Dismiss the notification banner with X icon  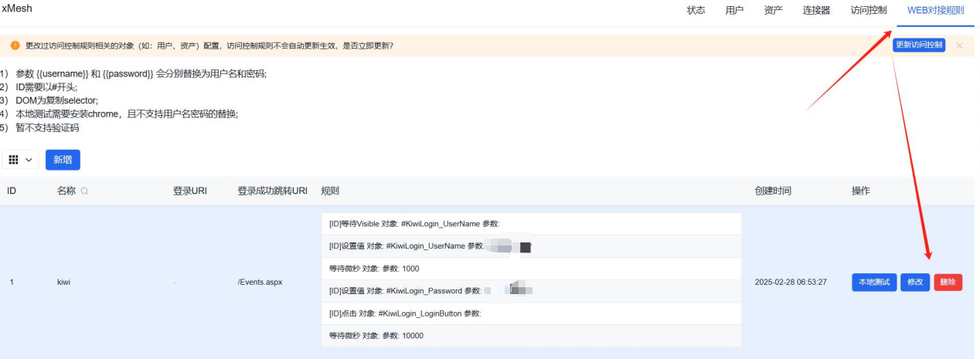(x=959, y=46)
